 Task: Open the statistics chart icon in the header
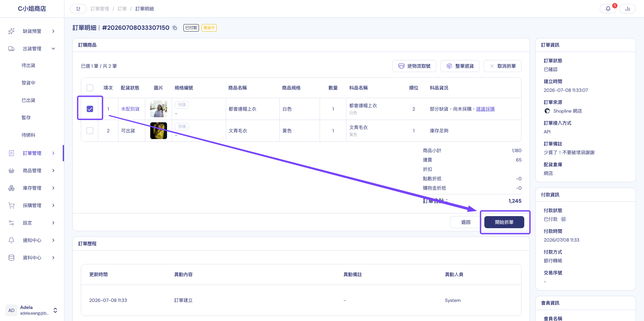pos(627,9)
